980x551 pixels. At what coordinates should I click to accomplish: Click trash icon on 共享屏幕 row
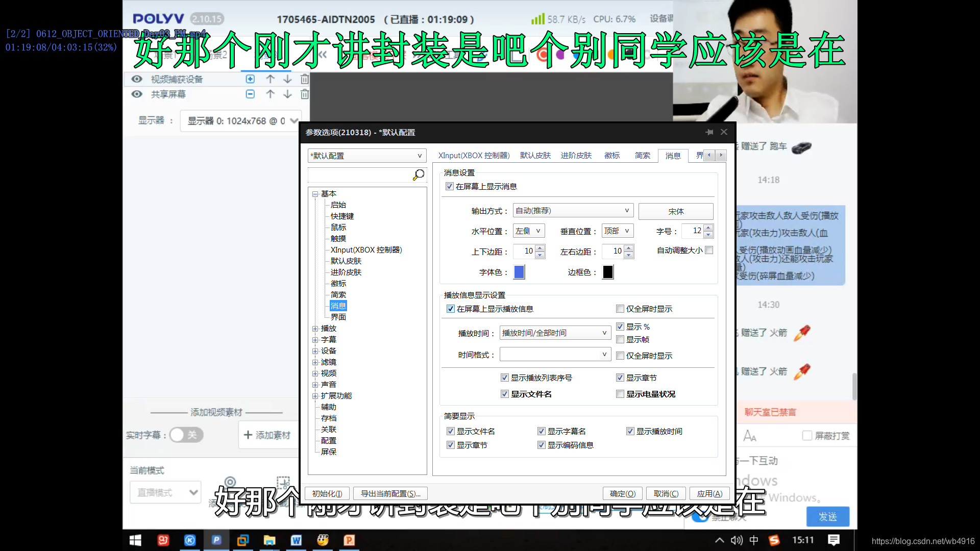coord(305,94)
